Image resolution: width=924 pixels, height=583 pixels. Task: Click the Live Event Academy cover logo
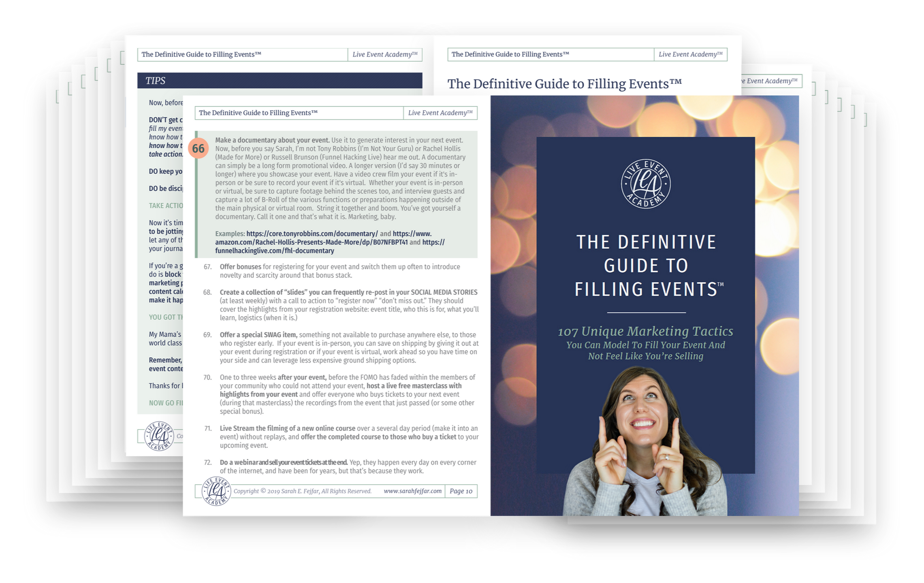click(x=646, y=184)
